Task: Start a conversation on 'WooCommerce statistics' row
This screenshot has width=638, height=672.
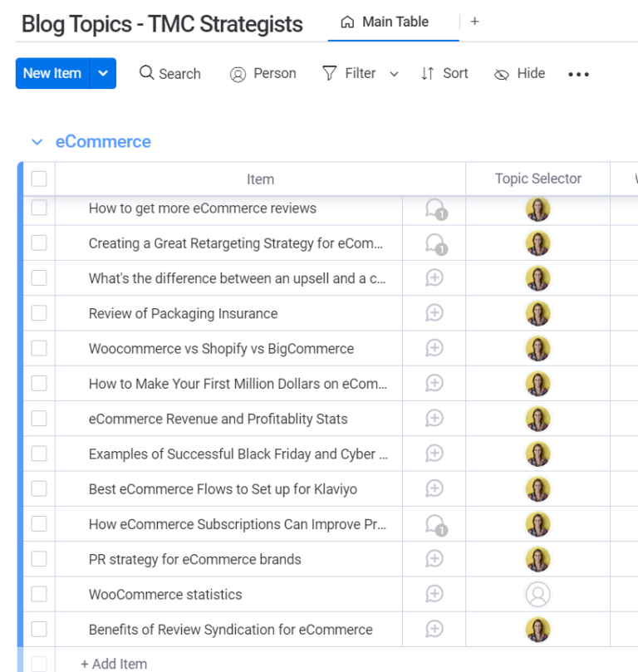Action: pyautogui.click(x=434, y=594)
